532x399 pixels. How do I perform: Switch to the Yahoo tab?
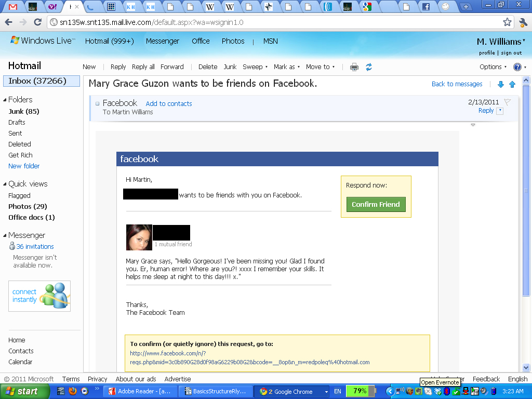52,6
